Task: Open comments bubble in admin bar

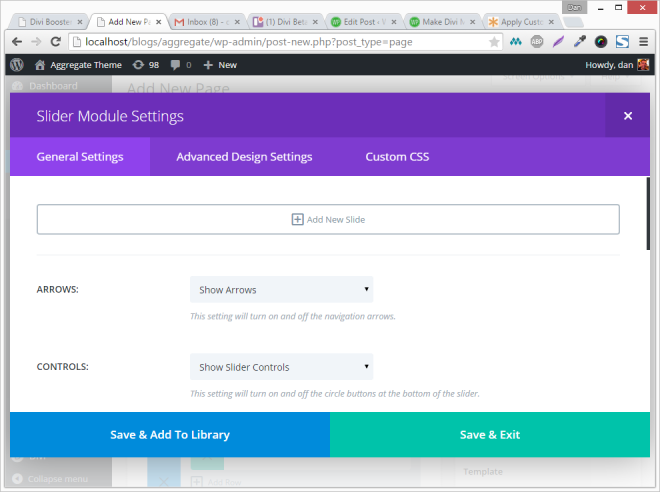Action: click(x=181, y=65)
